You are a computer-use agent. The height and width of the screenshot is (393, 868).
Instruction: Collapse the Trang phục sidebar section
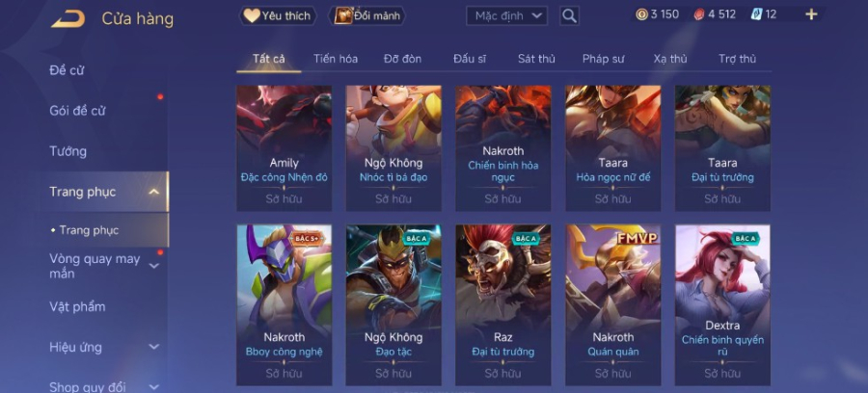click(x=154, y=192)
